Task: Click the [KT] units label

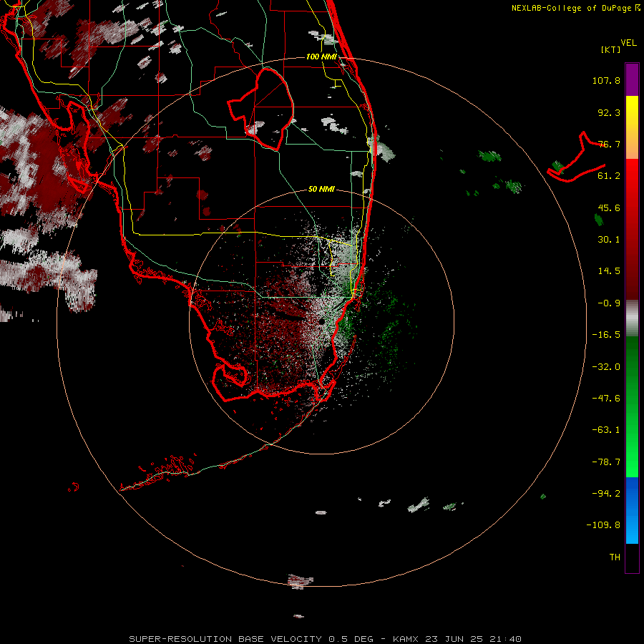Action: [611, 49]
